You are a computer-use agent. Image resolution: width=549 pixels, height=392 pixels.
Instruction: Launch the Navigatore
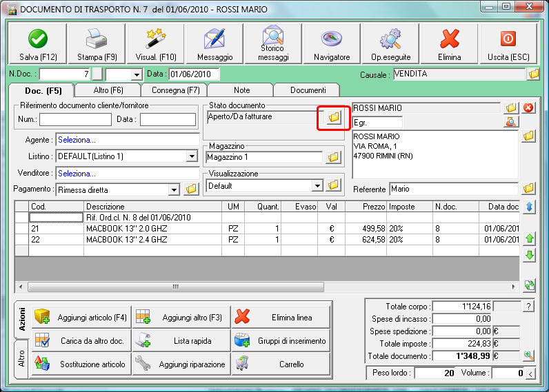click(x=332, y=44)
